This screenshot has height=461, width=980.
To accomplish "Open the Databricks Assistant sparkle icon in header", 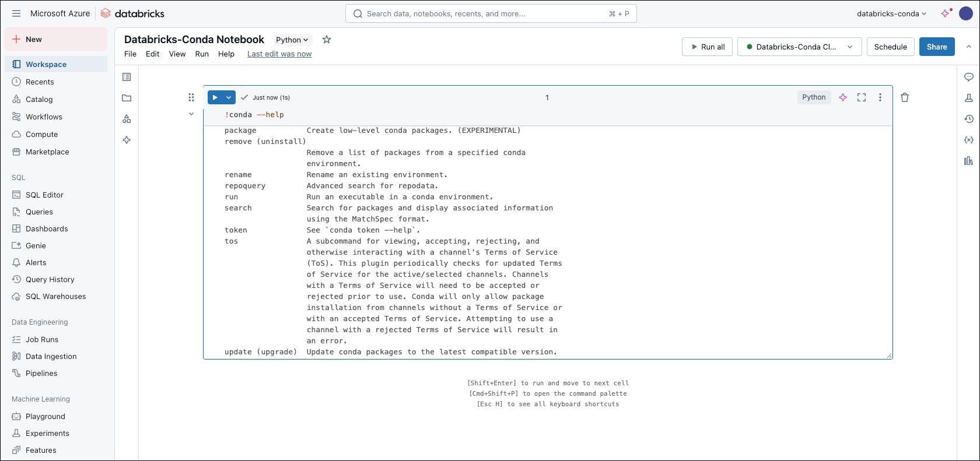I will (946, 13).
